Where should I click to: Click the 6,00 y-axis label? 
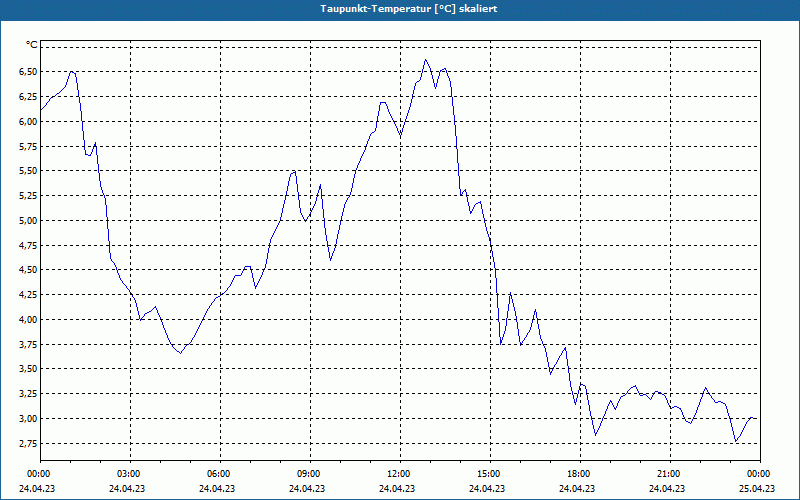[28, 121]
